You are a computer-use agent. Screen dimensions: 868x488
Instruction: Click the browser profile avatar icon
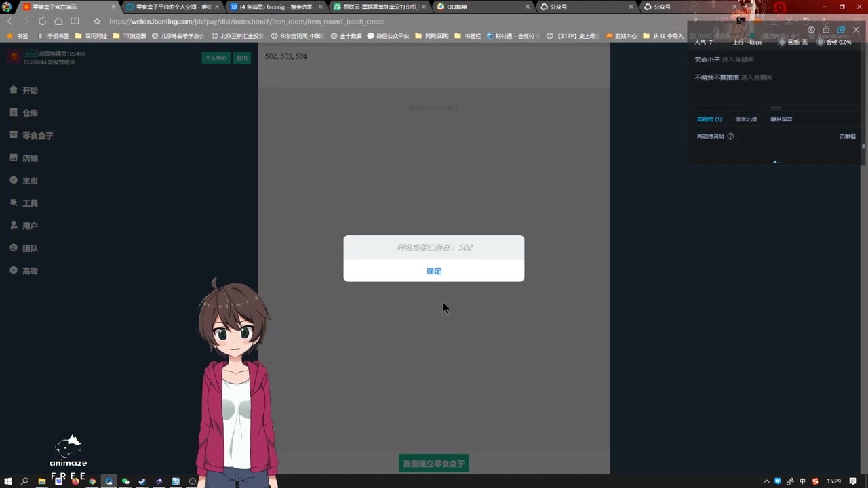pyautogui.click(x=7, y=7)
